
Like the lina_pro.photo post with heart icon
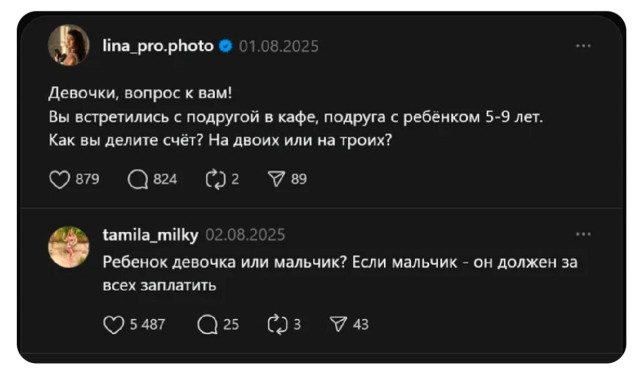[x=60, y=179]
